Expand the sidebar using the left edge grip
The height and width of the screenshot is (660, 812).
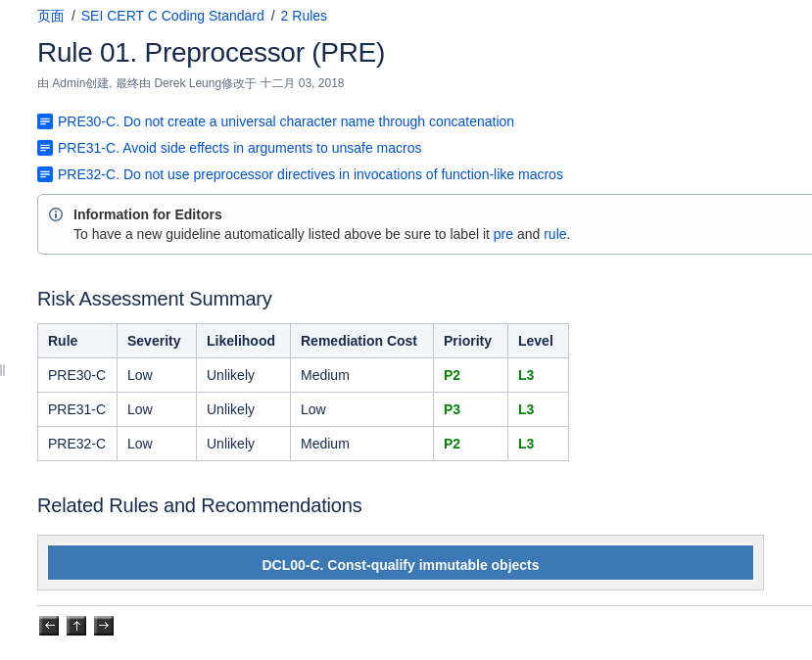[x=3, y=369]
